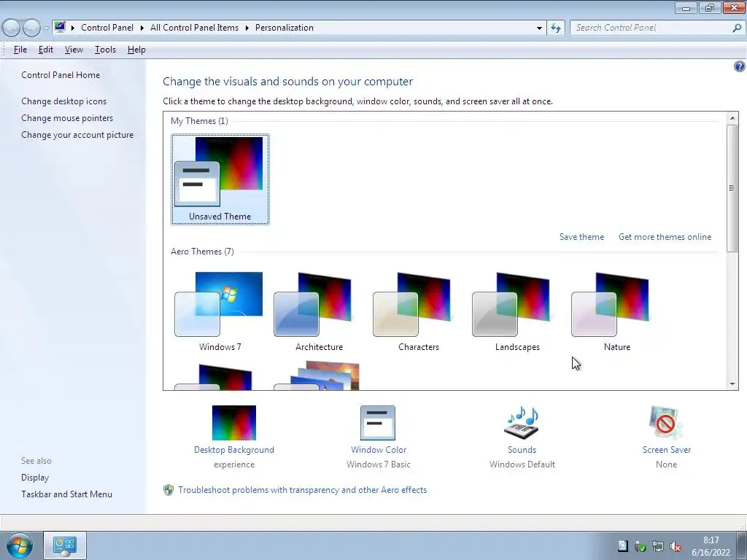Expand the arrow before Control Panel breadcrumb
This screenshot has width=747, height=560.
point(73,28)
